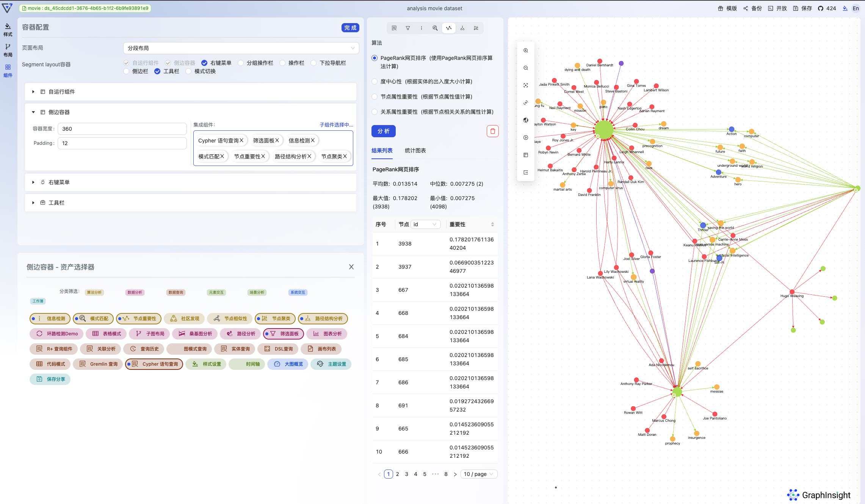Select the degree centrality radio option
The height and width of the screenshot is (504, 865).
click(375, 81)
